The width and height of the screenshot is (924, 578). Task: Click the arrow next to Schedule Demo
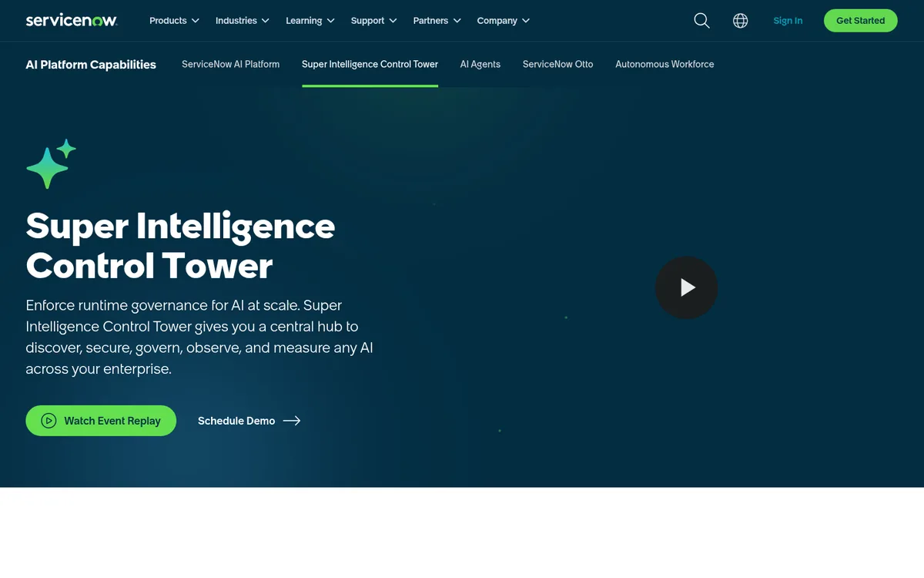point(291,421)
